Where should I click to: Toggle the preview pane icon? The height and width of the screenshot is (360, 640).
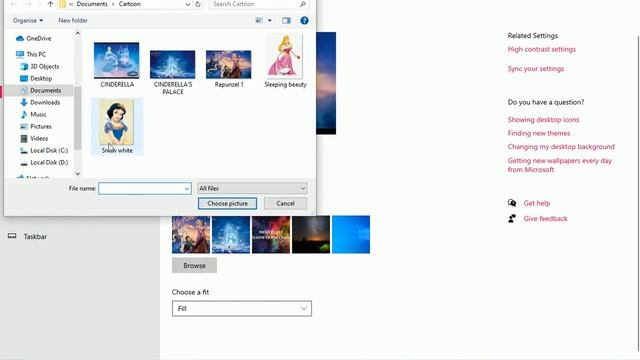pyautogui.click(x=286, y=20)
